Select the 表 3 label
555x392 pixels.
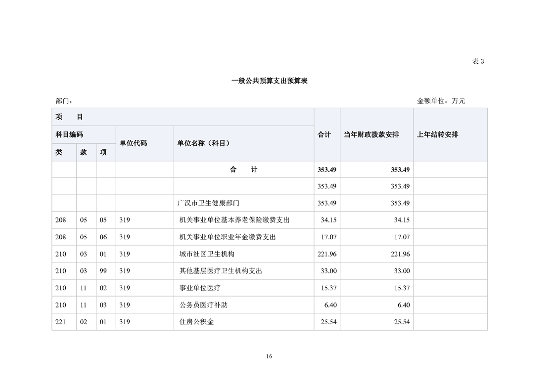[x=478, y=61]
